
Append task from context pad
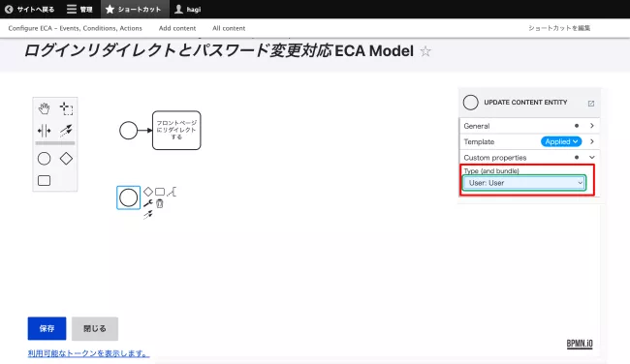tap(160, 192)
